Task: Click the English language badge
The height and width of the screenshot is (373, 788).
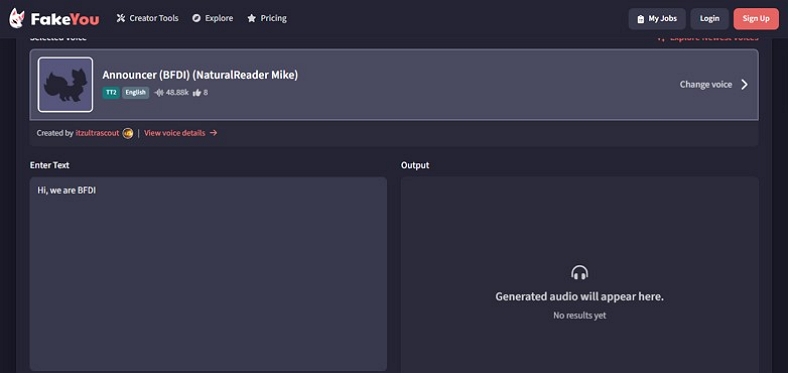Action: [x=136, y=92]
